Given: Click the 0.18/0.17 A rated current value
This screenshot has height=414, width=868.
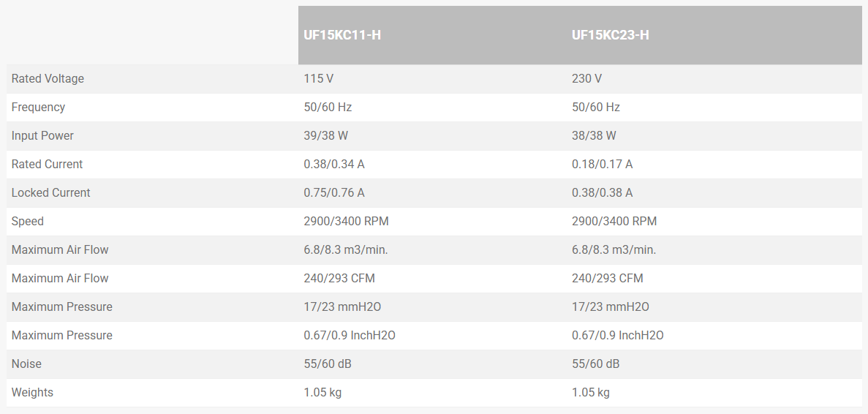Looking at the screenshot, I should [x=602, y=164].
